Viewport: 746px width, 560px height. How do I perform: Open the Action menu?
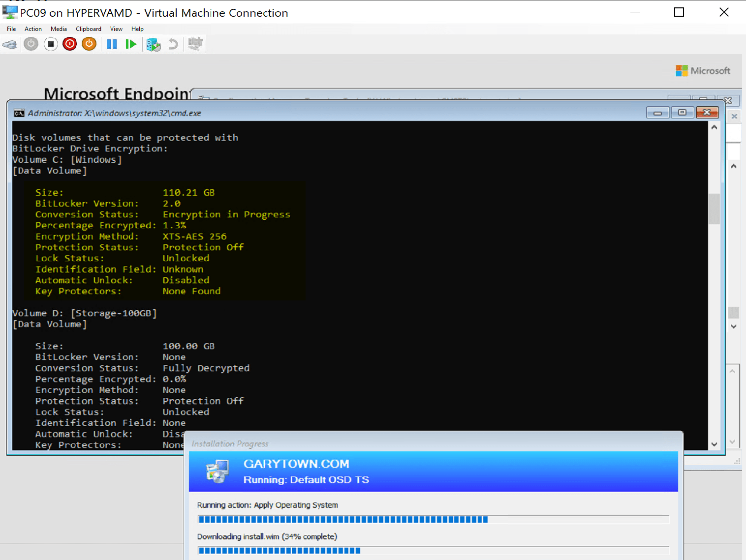point(32,29)
